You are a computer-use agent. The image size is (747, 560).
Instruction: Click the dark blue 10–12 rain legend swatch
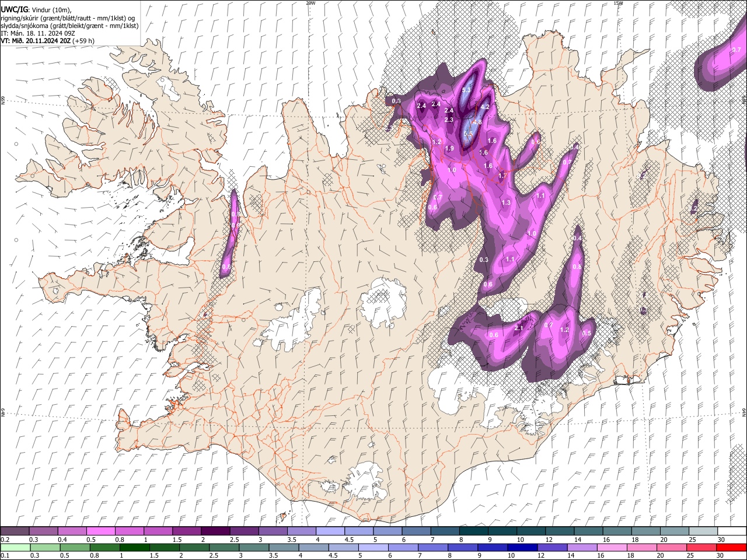coord(522,548)
